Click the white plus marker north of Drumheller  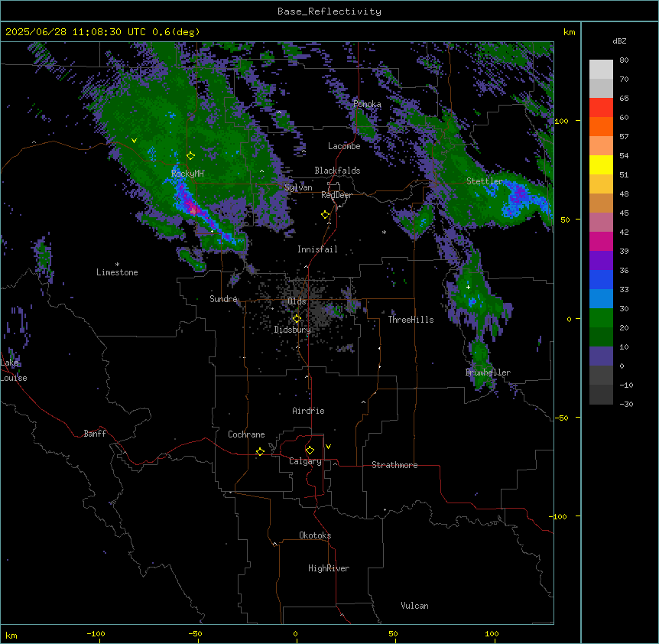tap(468, 287)
